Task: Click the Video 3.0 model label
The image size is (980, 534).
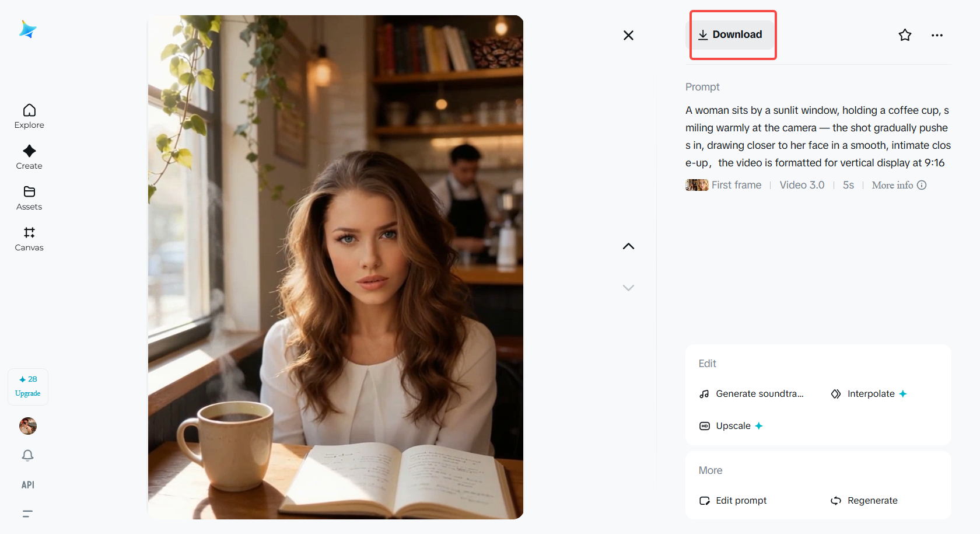Action: (802, 185)
